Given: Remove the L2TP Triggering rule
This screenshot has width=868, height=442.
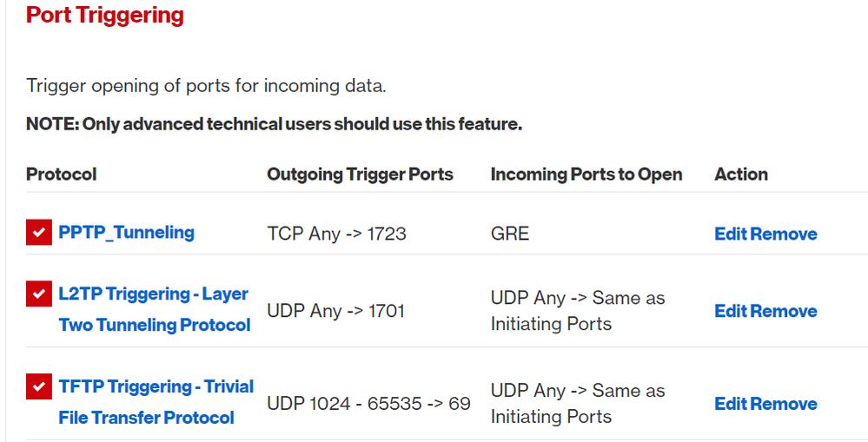Looking at the screenshot, I should point(784,311).
